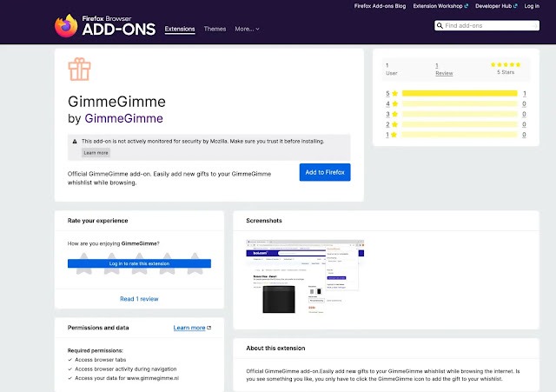556x392 pixels.
Task: Click Add to Firefox button
Action: [x=325, y=172]
